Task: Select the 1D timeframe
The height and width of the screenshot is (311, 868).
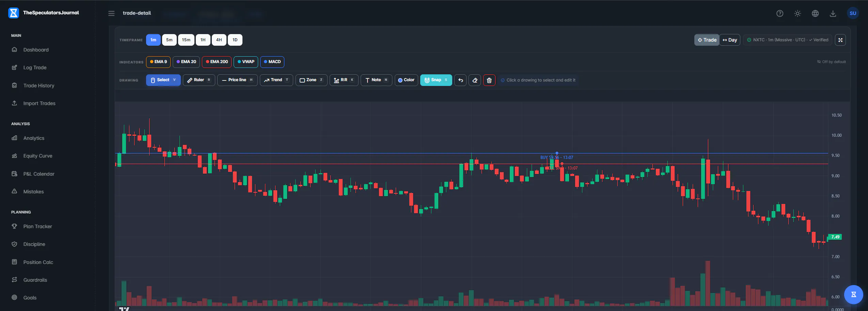Action: point(235,40)
